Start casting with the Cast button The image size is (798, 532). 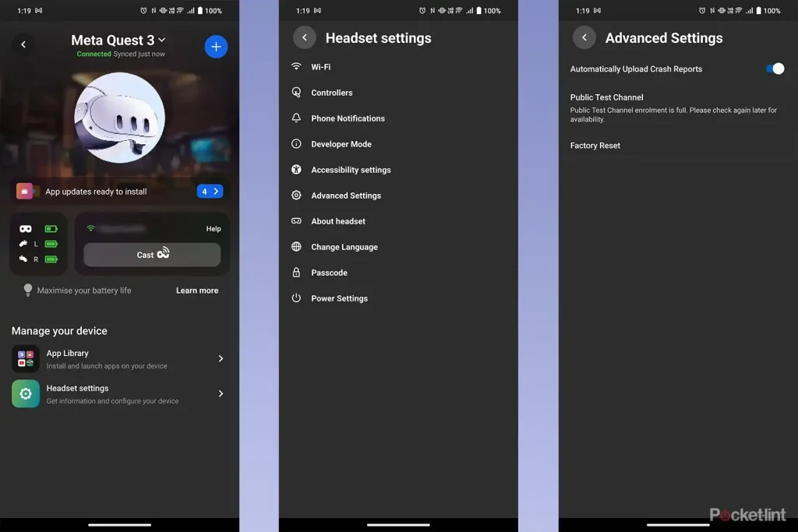click(152, 254)
